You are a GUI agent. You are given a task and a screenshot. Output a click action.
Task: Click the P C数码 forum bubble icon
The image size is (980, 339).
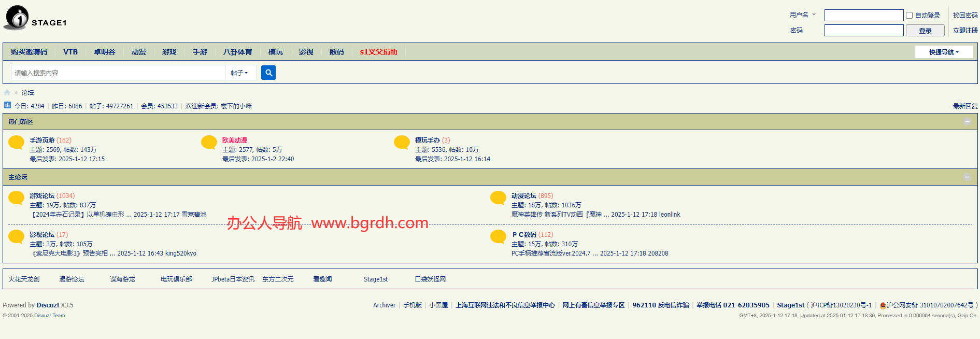(498, 236)
